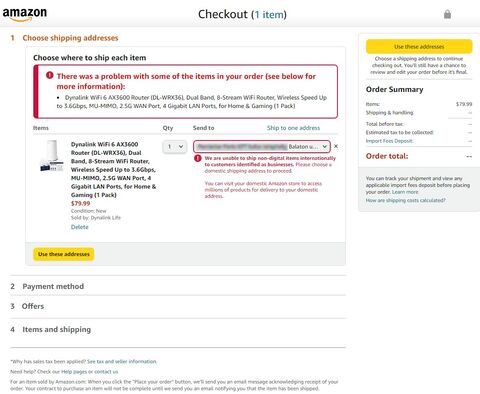
Task: Click the secure checkout padlock icon
Action: tap(447, 14)
